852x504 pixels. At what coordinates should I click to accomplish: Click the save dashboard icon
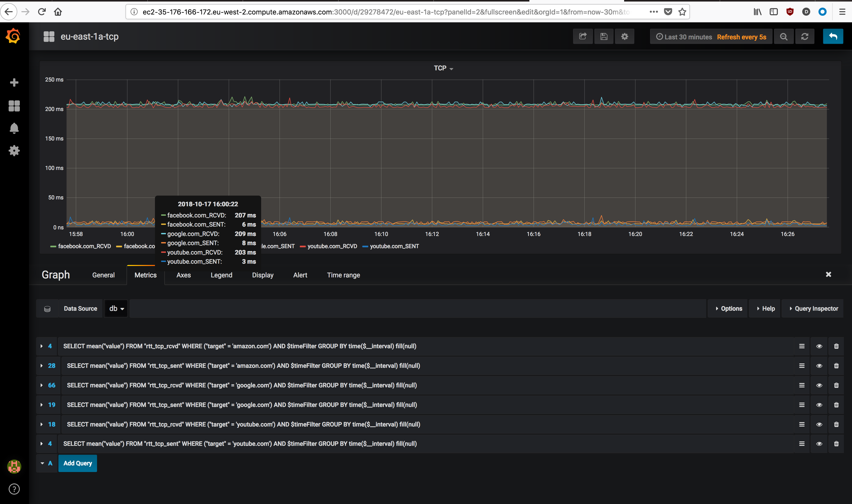tap(604, 37)
